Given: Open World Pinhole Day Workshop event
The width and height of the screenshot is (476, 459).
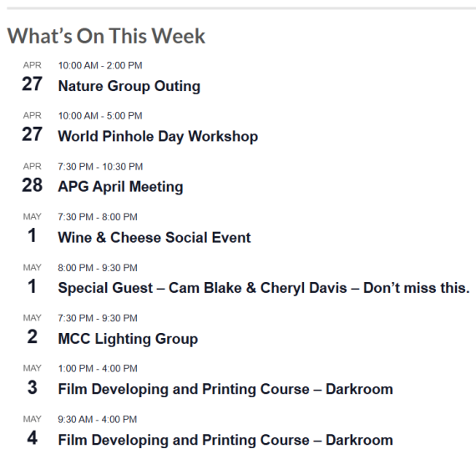Looking at the screenshot, I should [158, 137].
